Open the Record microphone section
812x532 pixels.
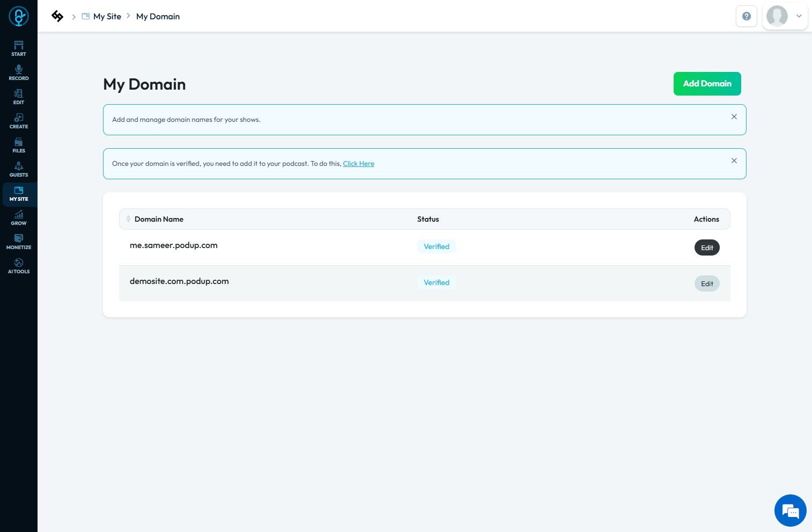coord(19,72)
